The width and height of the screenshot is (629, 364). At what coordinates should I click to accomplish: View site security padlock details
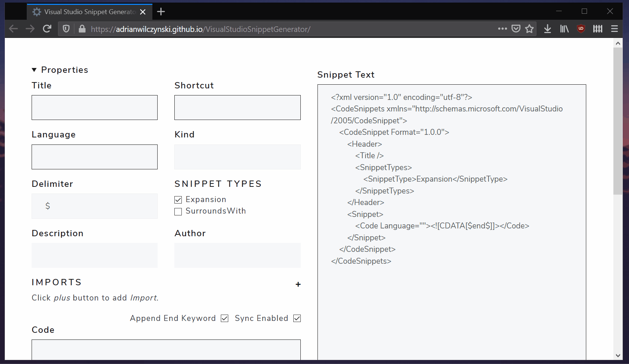pos(82,29)
